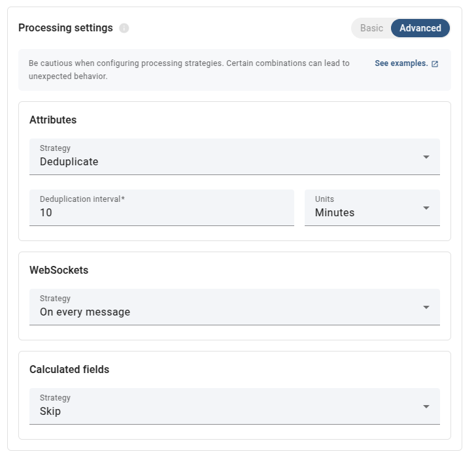Click the arrow next to On every message
Screen dimensions: 476x458
[426, 307]
